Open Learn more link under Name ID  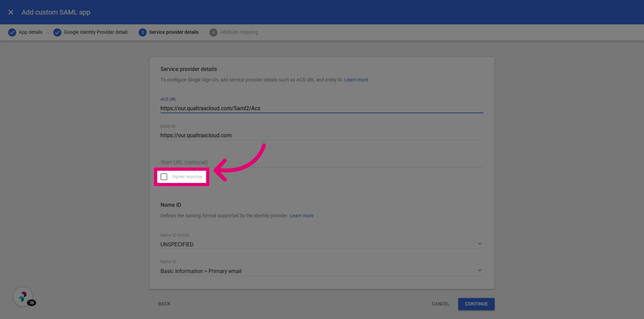(x=302, y=216)
